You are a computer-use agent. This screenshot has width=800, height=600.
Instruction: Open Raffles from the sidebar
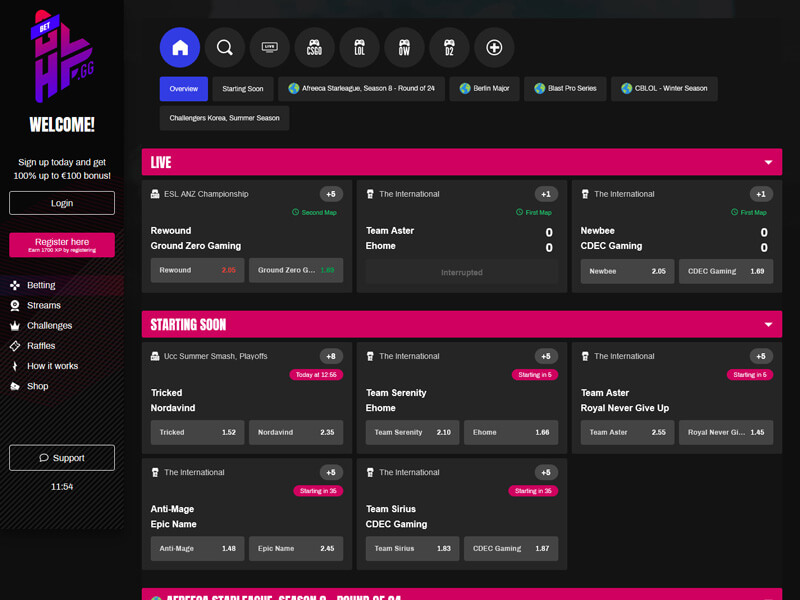[33, 345]
